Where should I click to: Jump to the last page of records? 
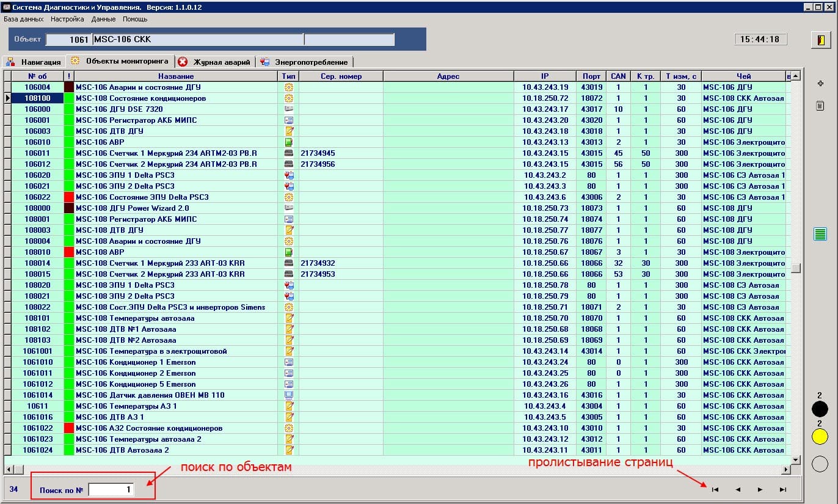[x=783, y=489]
